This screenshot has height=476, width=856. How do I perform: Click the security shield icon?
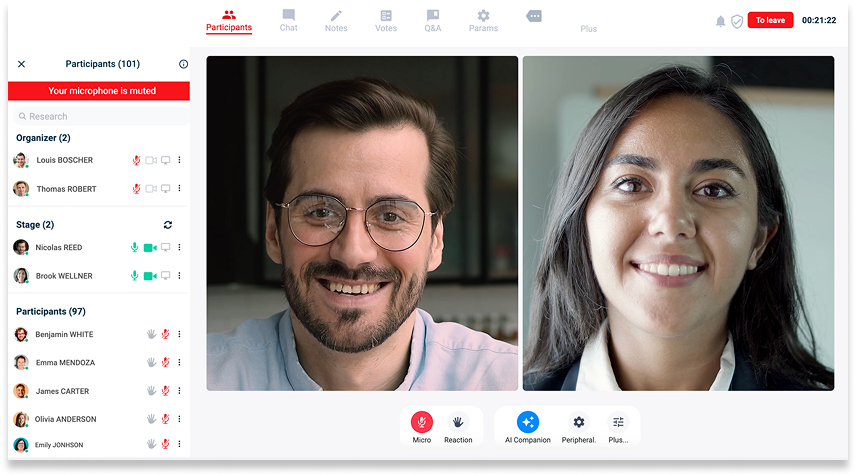point(737,21)
